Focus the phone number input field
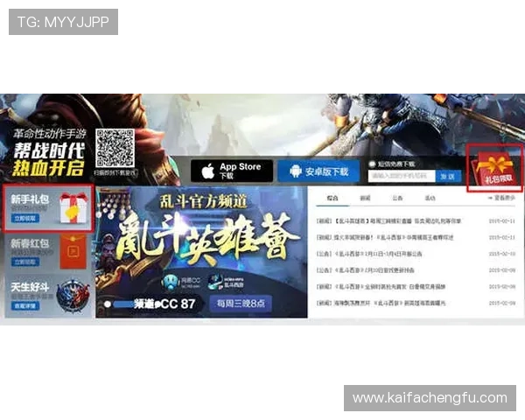Image resolution: width=525 pixels, height=420 pixels. 402,176
